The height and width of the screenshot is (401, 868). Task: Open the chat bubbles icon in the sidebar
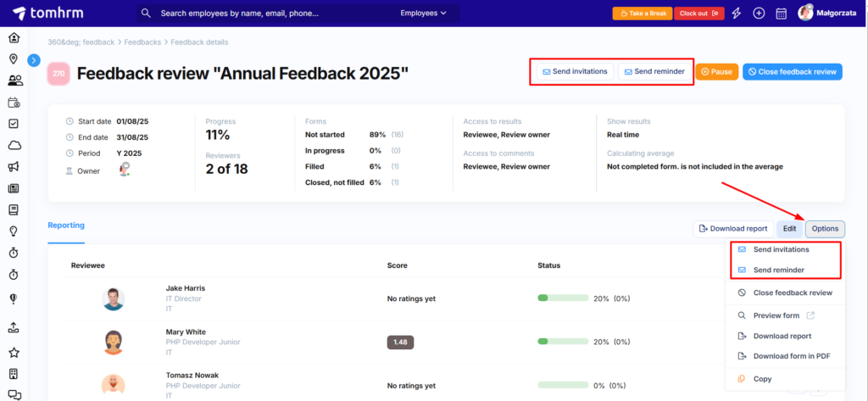pyautogui.click(x=14, y=395)
